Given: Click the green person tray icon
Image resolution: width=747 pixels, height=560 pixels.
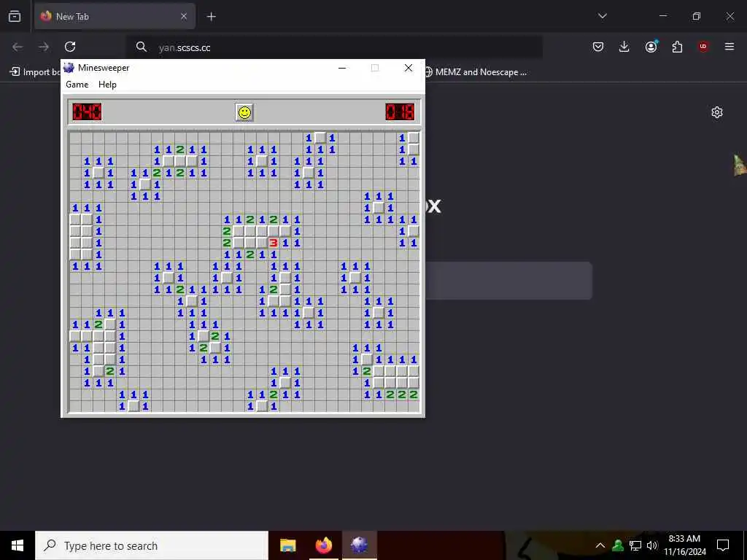Looking at the screenshot, I should click(x=618, y=545).
